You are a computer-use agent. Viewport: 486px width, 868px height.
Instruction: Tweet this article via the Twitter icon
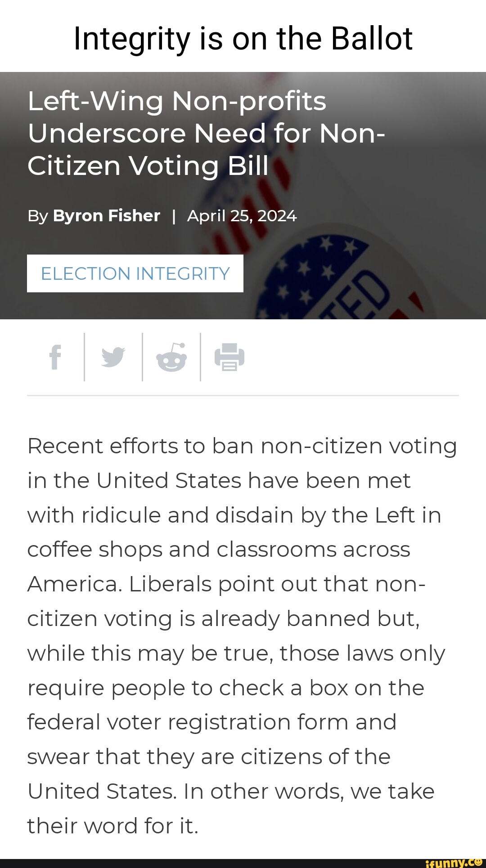113,357
